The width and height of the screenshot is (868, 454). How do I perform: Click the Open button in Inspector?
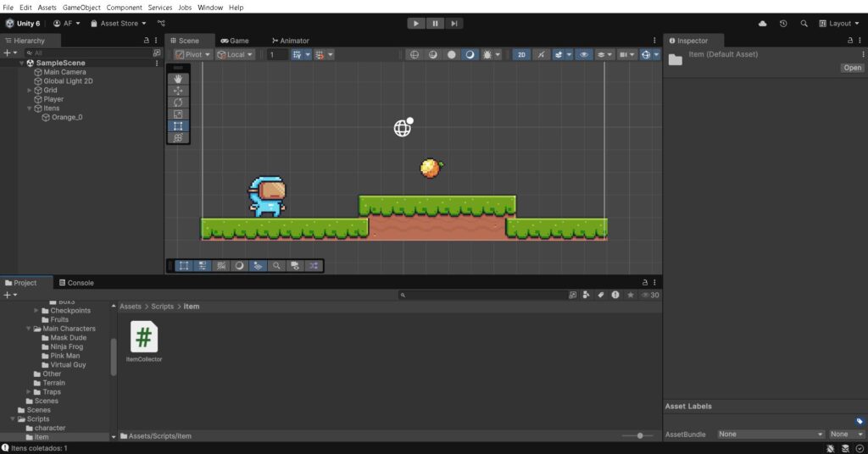click(852, 68)
